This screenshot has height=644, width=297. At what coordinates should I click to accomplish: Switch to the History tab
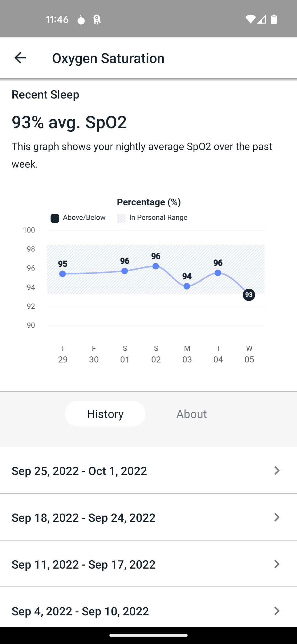(x=105, y=414)
